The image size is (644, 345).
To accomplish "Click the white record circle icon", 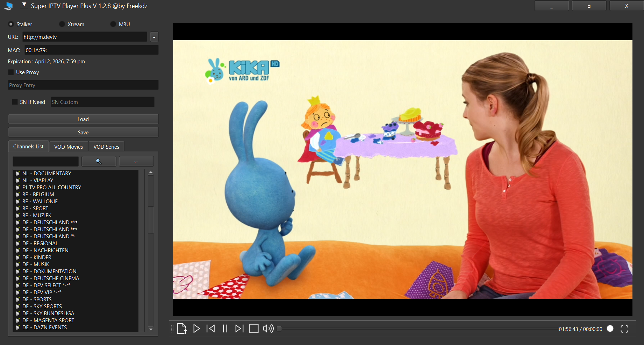I will click(x=610, y=329).
